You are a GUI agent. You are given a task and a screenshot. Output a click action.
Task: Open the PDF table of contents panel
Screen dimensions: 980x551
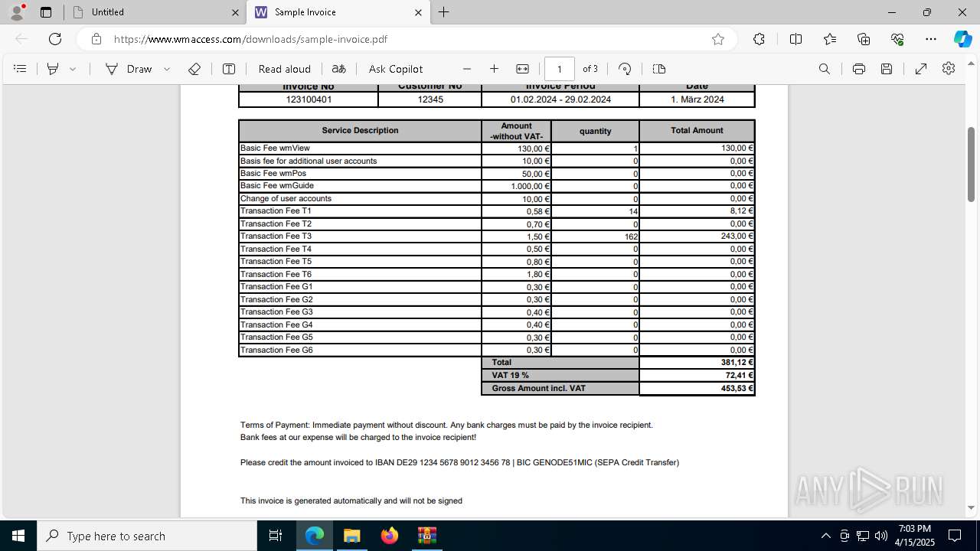(21, 69)
